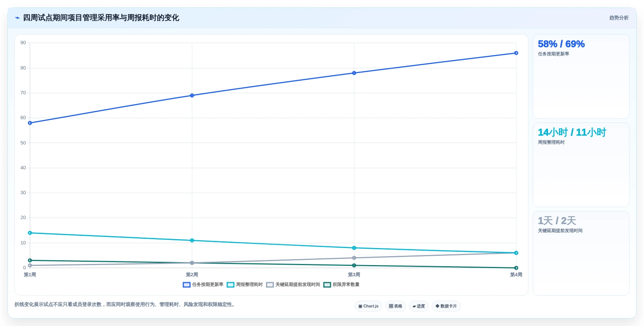
Task: Click the 第2周 point at 11 on cyan line
Action: coord(192,241)
